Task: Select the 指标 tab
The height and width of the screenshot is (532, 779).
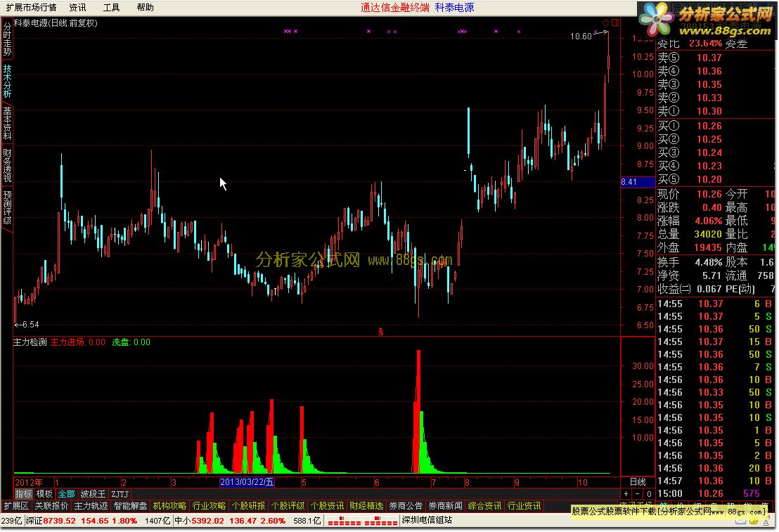Action: pyautogui.click(x=23, y=494)
